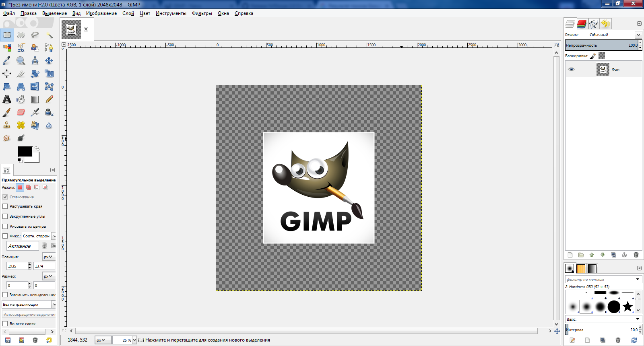
Task: Enable the 'Рисовать из центра' checkbox
Action: click(5, 227)
